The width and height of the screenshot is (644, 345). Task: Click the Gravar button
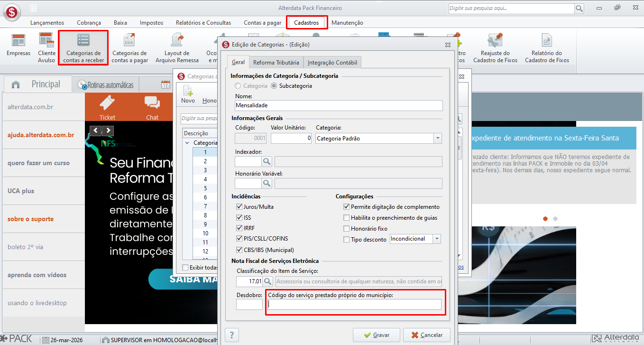(377, 335)
